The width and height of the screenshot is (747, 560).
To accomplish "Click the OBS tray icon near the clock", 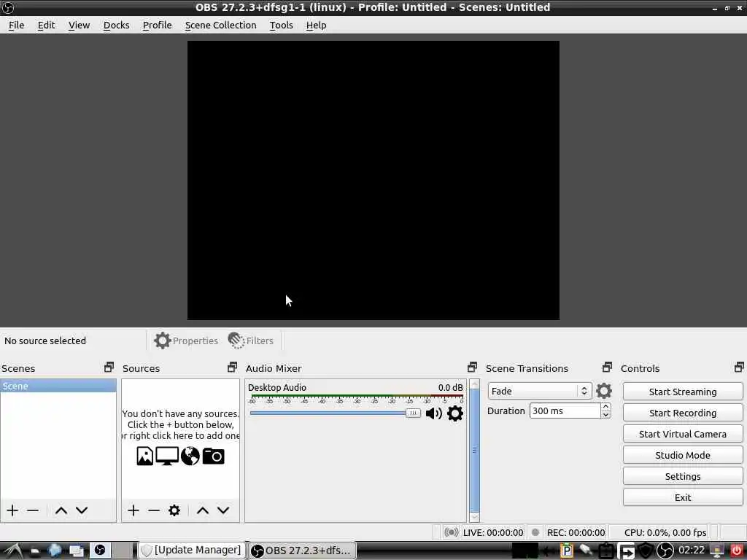I will pos(665,551).
